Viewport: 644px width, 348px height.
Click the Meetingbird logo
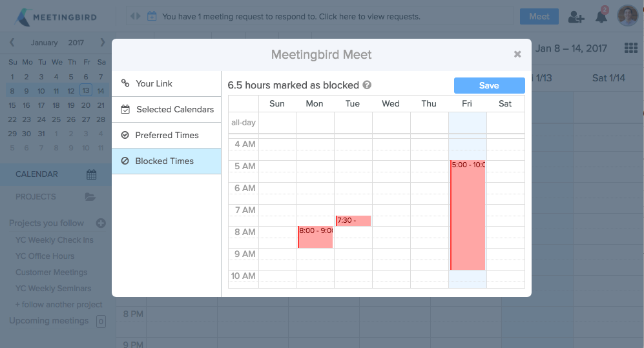coord(56,17)
